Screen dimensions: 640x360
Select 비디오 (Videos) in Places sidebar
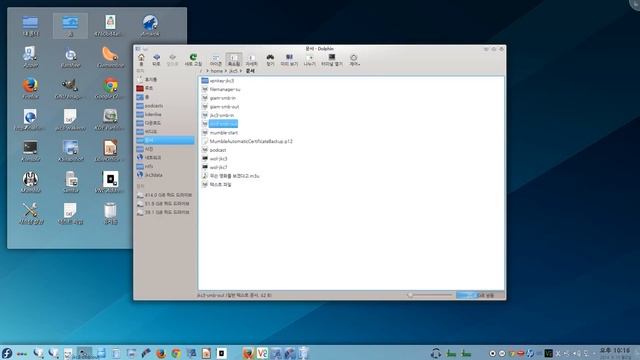tap(165, 131)
